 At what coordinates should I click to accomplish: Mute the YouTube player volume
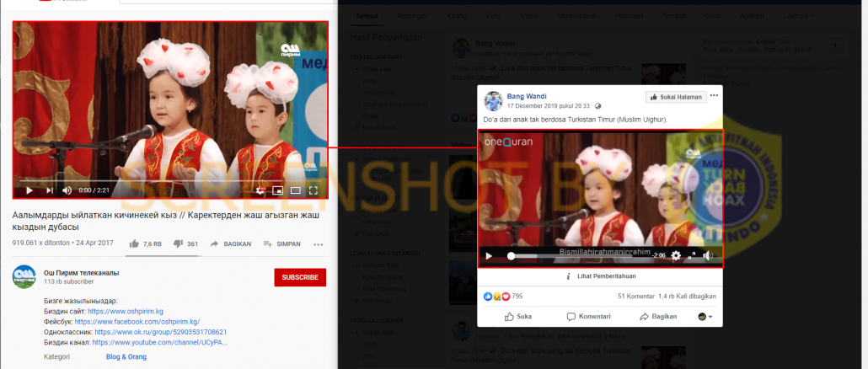67,190
